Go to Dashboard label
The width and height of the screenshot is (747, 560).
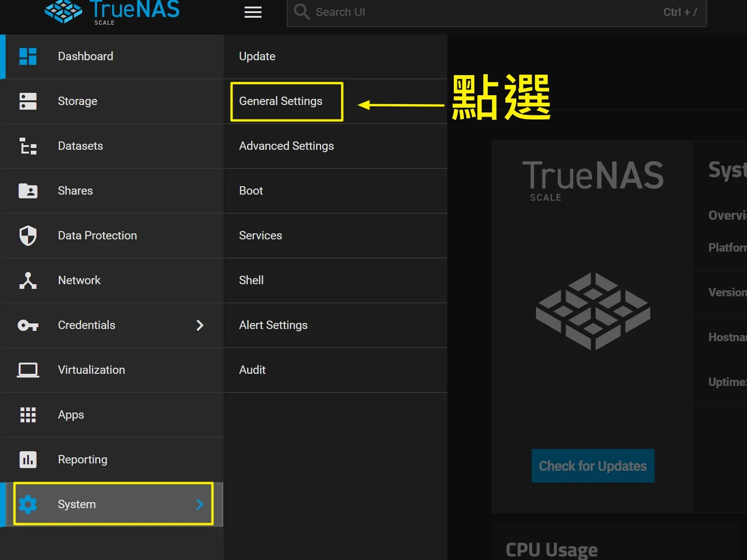tap(85, 56)
